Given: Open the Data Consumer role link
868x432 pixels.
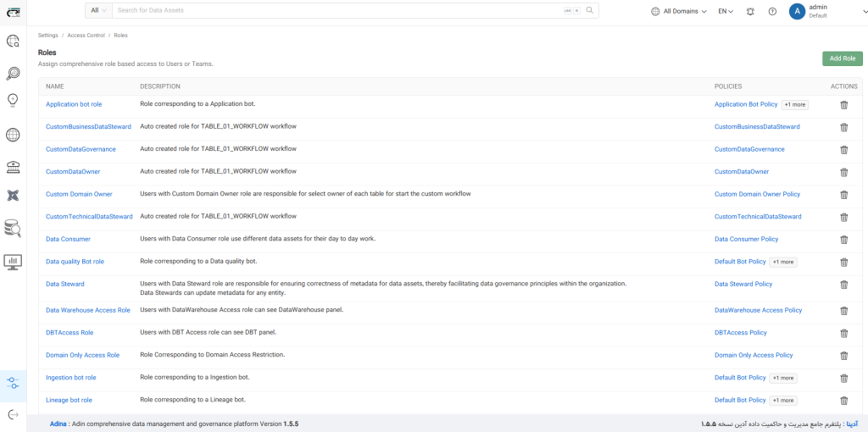Looking at the screenshot, I should pyautogui.click(x=68, y=240).
